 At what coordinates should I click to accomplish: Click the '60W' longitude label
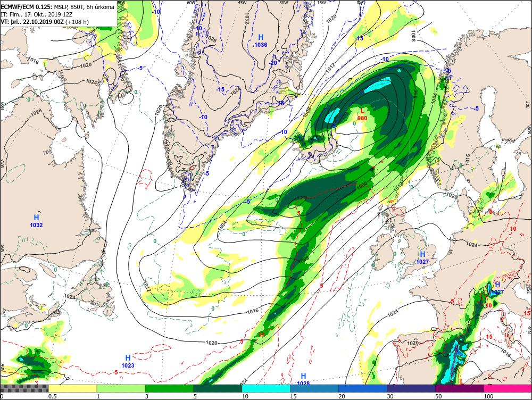coord(192,2)
